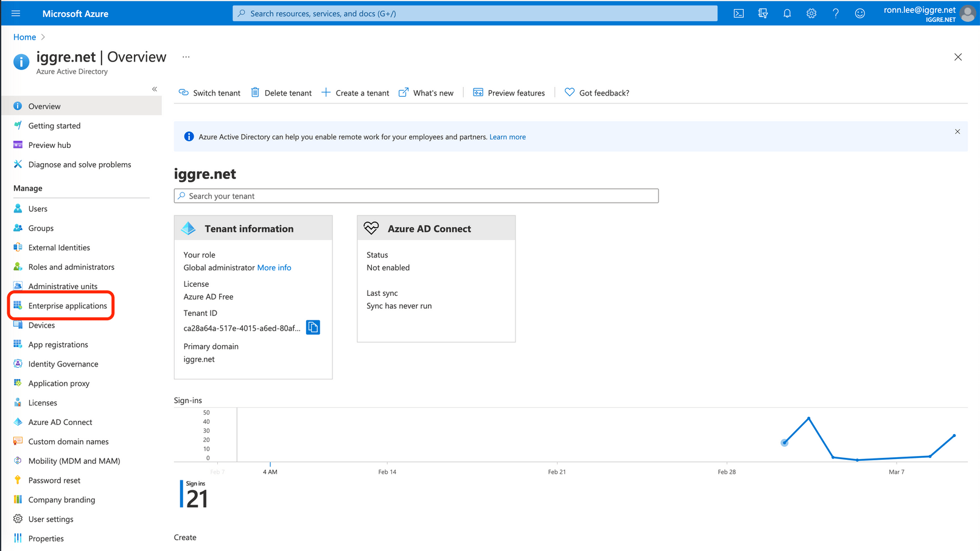Click the Microsoft Azure logo text
This screenshot has width=980, height=551.
(75, 13)
